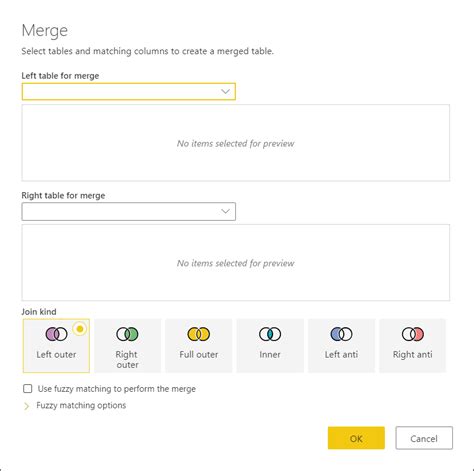This screenshot has width=474, height=471.
Task: Open the Right table for merge dropdown
Action: pyautogui.click(x=129, y=211)
